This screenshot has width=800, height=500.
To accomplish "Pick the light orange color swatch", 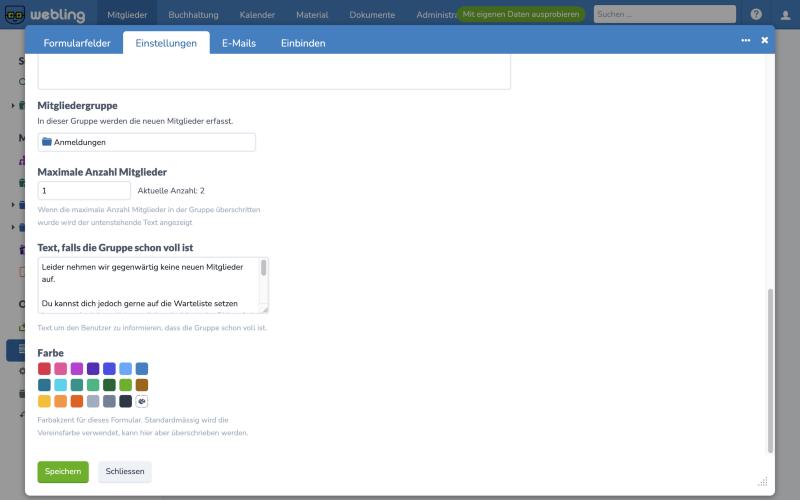I will click(61, 401).
